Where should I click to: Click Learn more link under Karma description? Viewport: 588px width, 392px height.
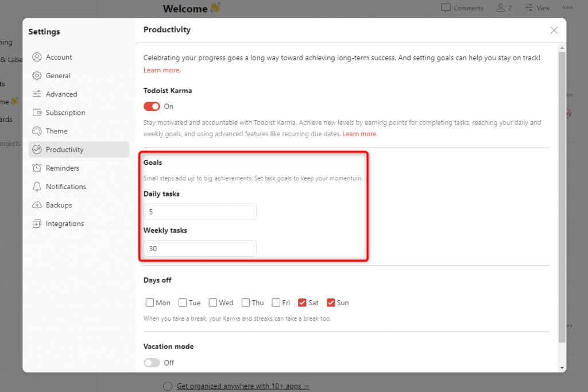pos(359,134)
